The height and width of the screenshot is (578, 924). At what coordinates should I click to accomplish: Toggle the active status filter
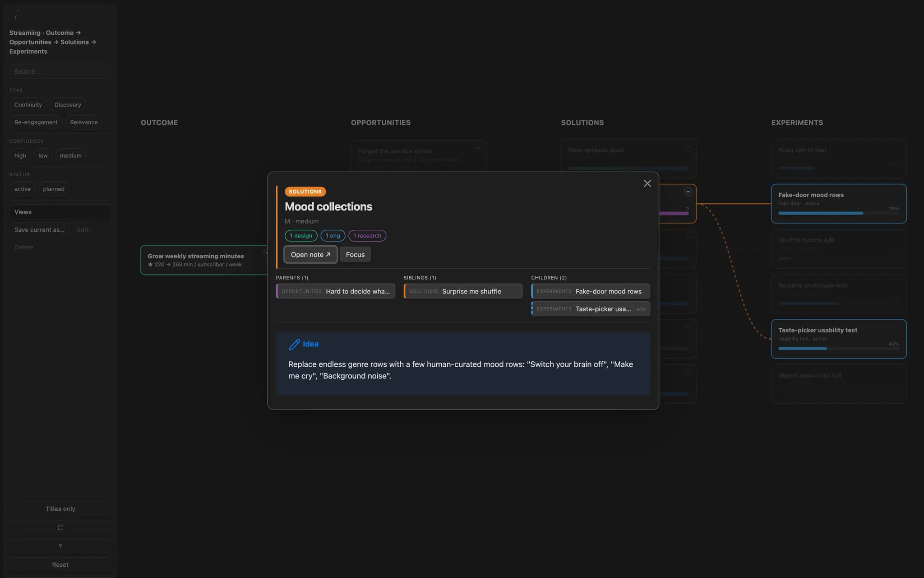pos(23,189)
